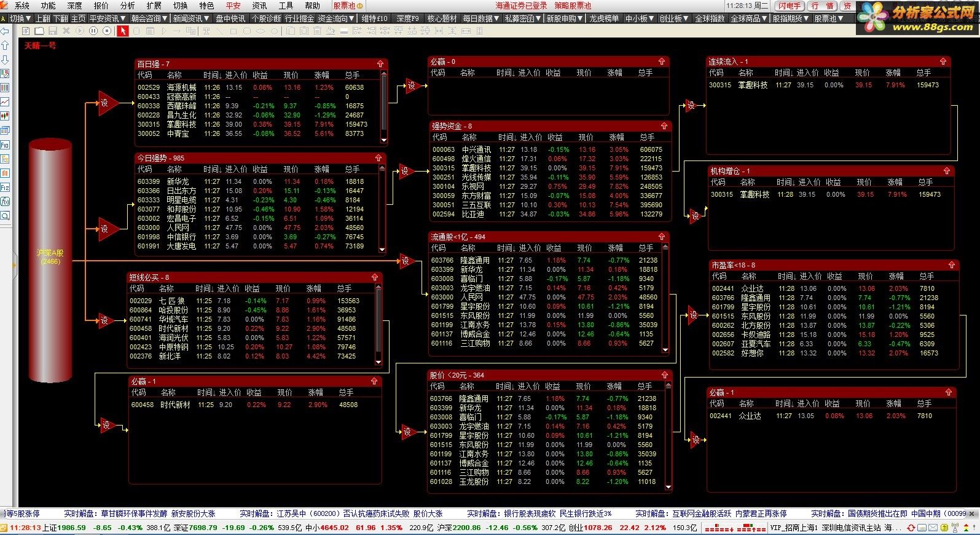Image resolution: width=980 pixels, height=535 pixels.
Task: Click the f(x) formula sidebar icon
Action: point(5,202)
